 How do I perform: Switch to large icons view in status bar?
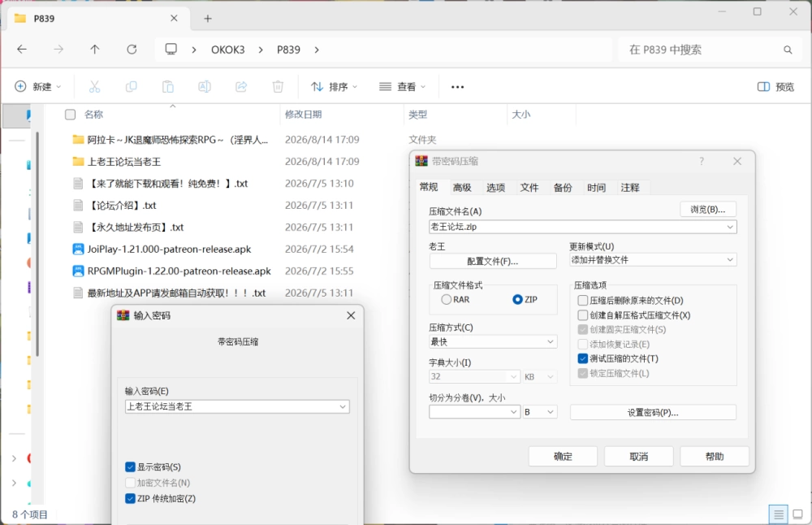(x=798, y=514)
